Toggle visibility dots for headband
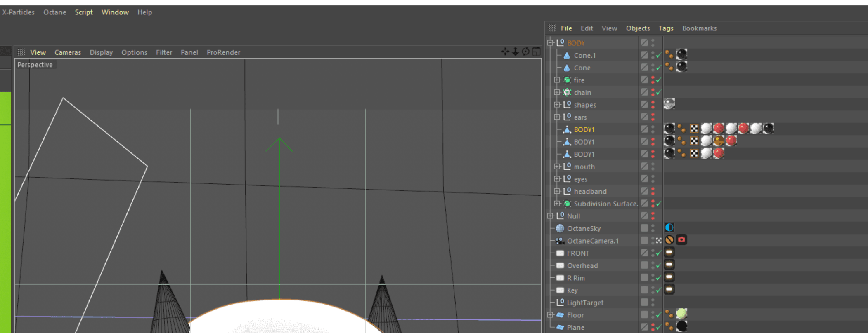The width and height of the screenshot is (868, 333). (653, 191)
